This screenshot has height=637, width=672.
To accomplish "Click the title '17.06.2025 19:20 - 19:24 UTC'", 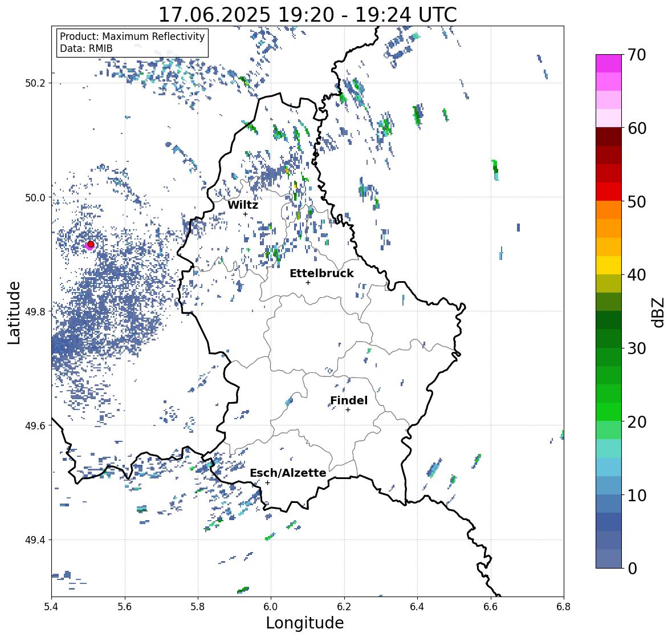I will point(308,15).
